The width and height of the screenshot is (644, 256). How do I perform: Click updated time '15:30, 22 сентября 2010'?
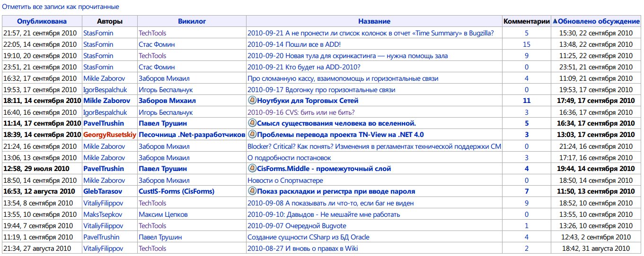596,33
